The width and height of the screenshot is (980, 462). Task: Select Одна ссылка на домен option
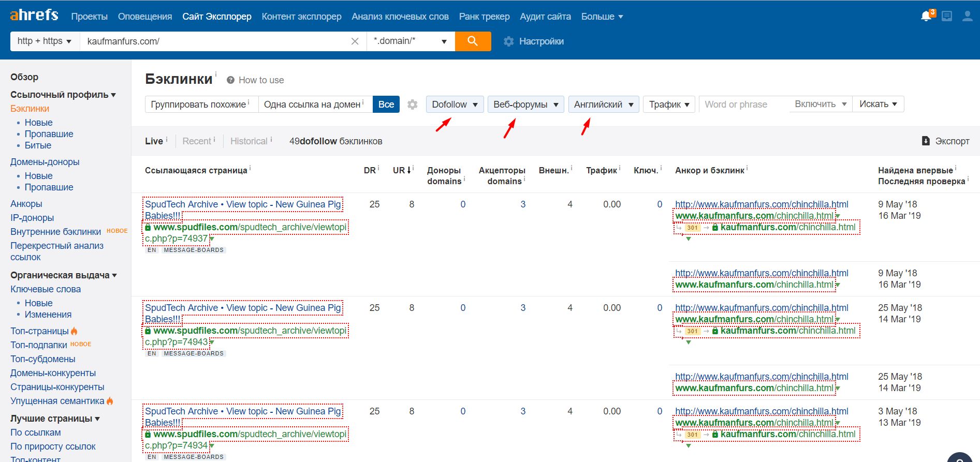click(315, 105)
